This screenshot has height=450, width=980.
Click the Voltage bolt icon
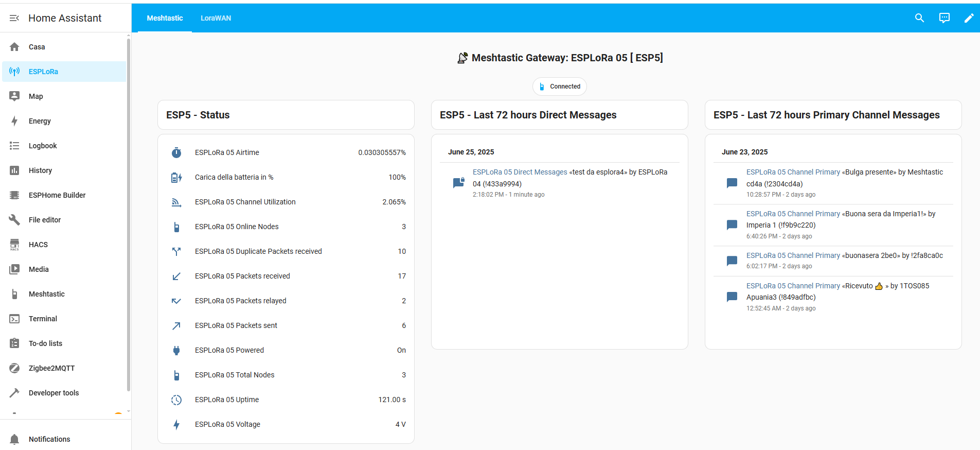click(176, 424)
